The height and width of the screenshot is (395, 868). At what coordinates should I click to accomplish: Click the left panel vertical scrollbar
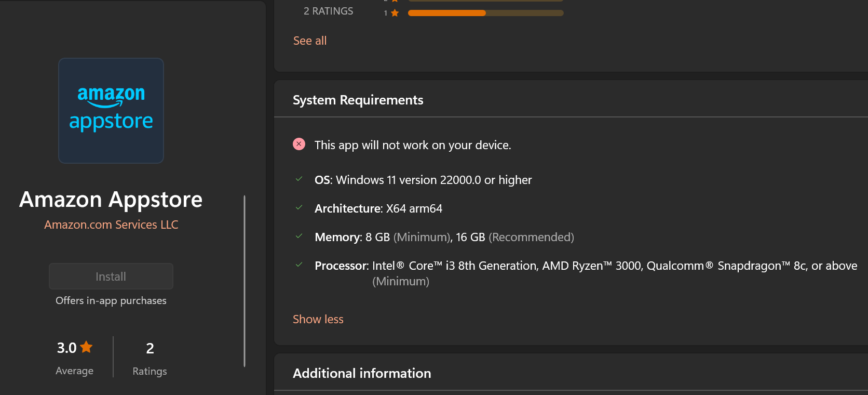245,281
